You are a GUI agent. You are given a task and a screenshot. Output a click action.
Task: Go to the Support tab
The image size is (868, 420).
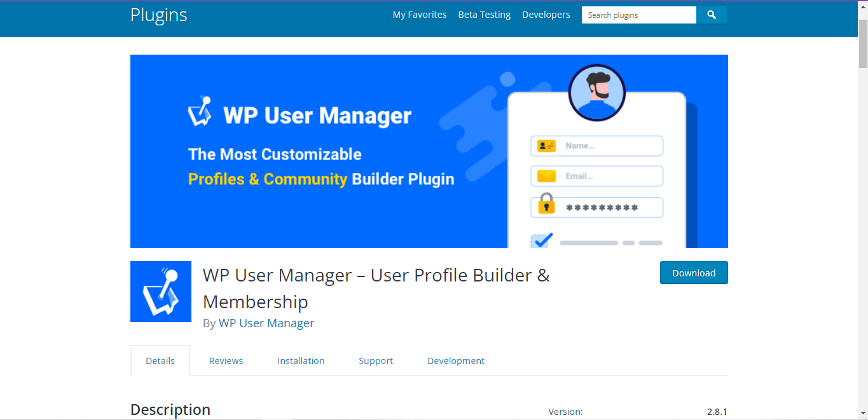(376, 361)
